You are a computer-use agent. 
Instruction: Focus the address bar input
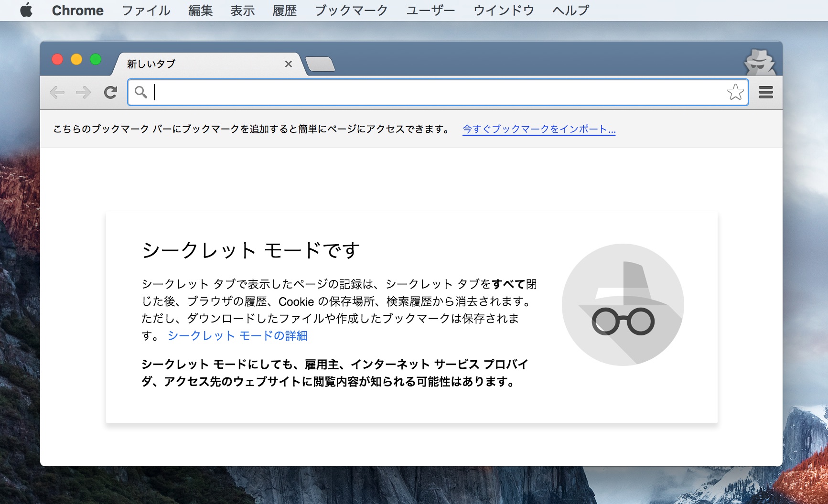point(437,92)
